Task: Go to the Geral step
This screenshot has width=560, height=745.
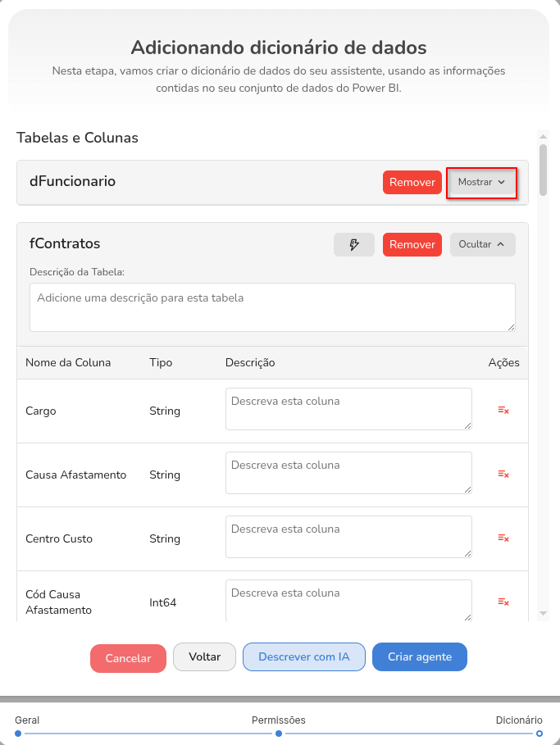Action: [x=18, y=734]
